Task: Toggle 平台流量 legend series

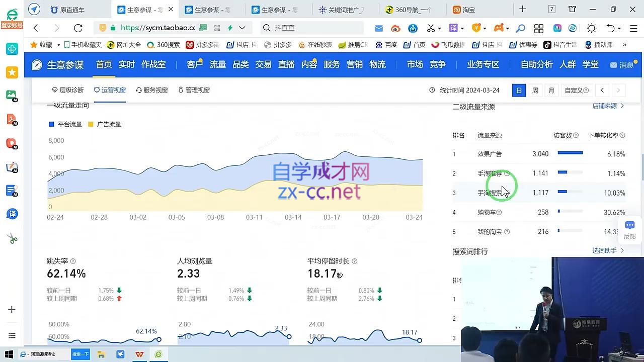Action: pyautogui.click(x=65, y=124)
